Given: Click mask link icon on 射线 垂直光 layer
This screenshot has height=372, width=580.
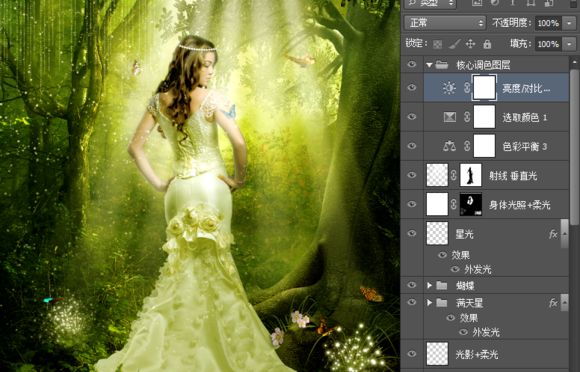Looking at the screenshot, I should point(453,175).
